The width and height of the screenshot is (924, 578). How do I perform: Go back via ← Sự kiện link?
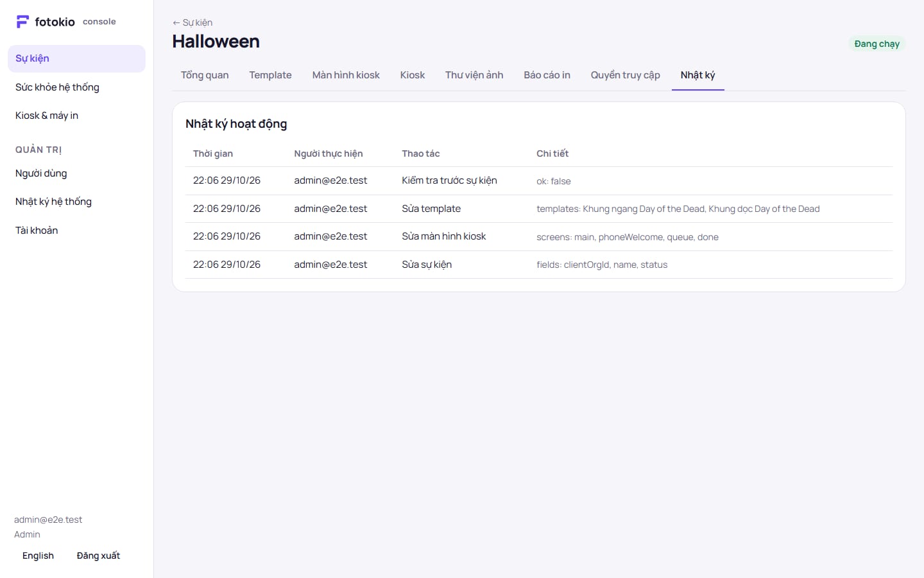point(193,22)
